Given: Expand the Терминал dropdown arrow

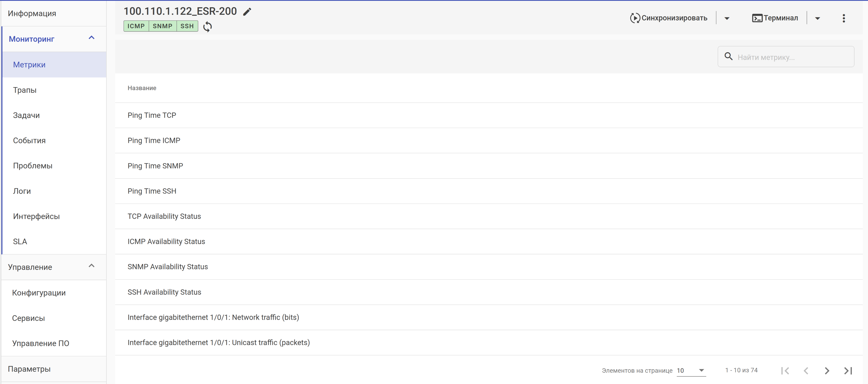Looking at the screenshot, I should click(x=817, y=19).
